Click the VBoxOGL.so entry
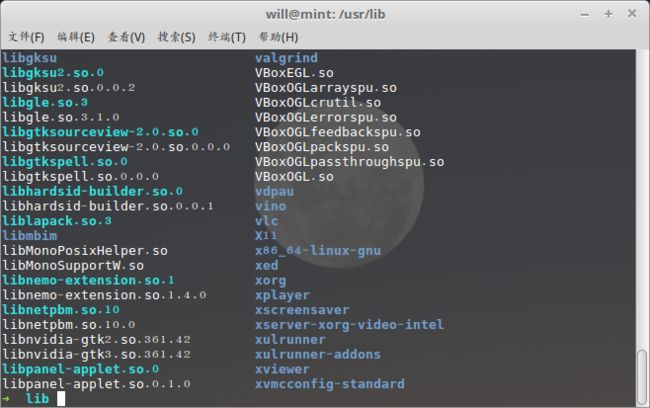650x408 pixels. coord(294,177)
